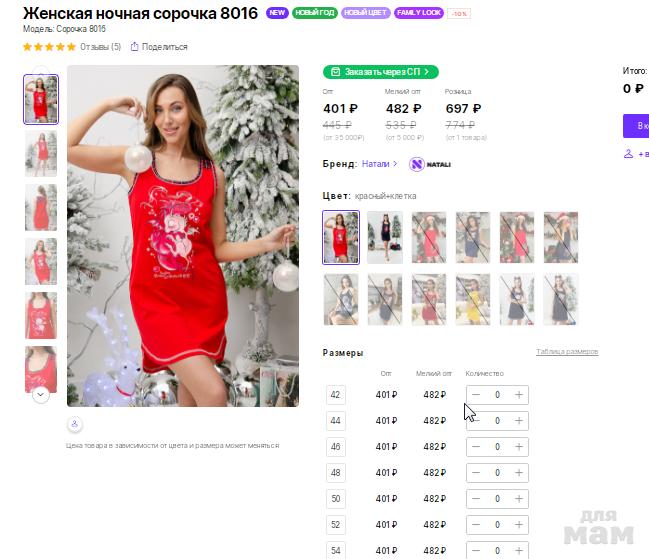
Task: Select the dark blue nightgown color swatch
Action: pos(385,238)
